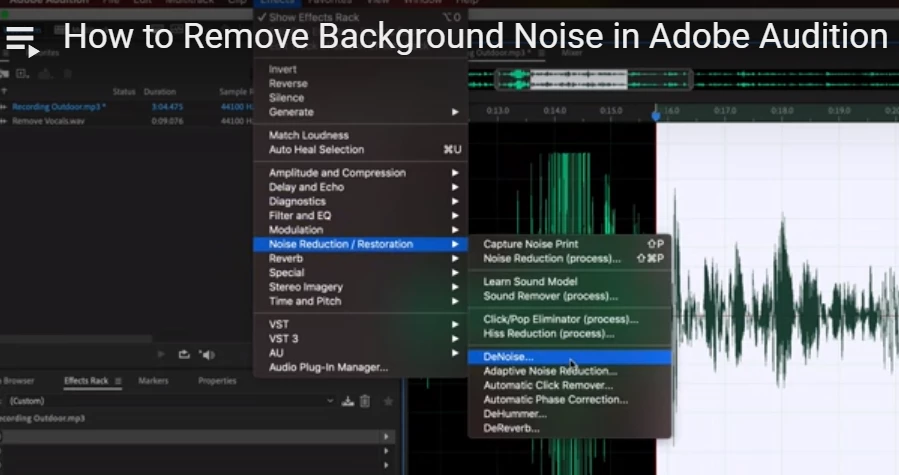Choose Invert from Effects menu
The width and height of the screenshot is (899, 475).
tap(360, 69)
